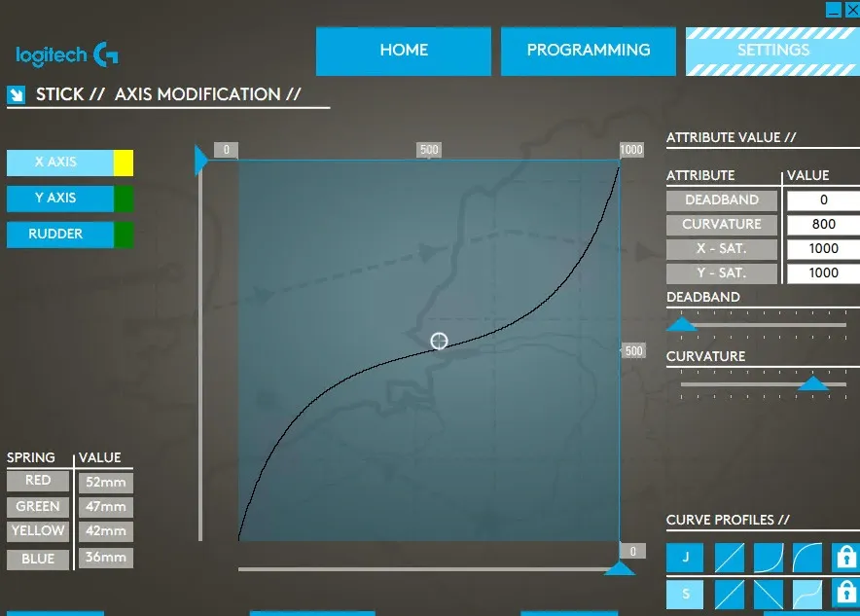The width and height of the screenshot is (860, 616).
Task: Click the BLUE spring label
Action: (38, 560)
